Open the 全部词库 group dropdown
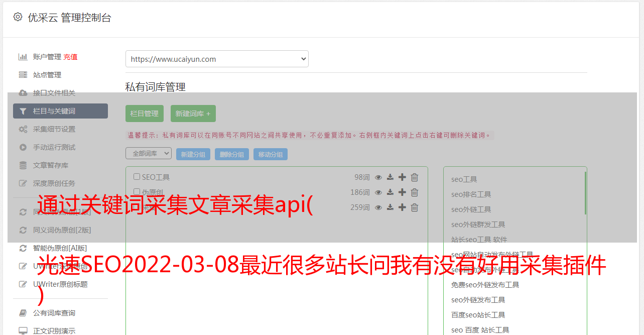 (149, 153)
